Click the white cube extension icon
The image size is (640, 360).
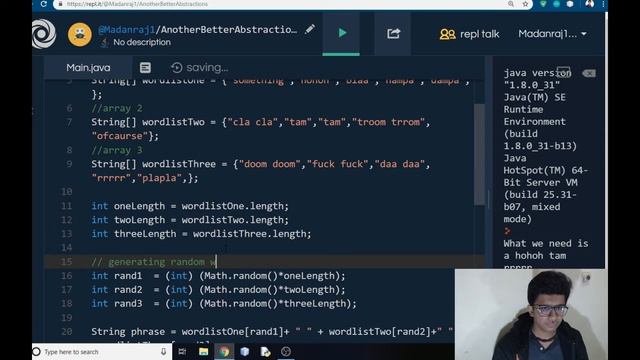point(570,4)
